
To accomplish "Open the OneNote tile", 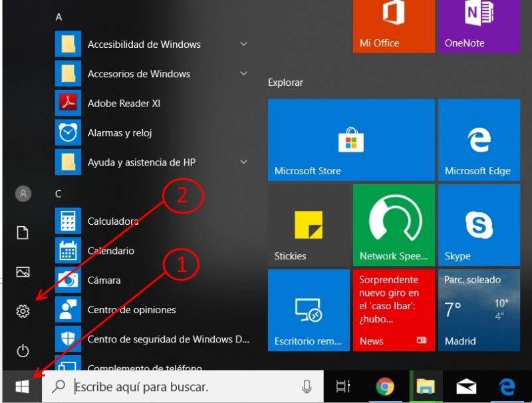I will pos(479,27).
